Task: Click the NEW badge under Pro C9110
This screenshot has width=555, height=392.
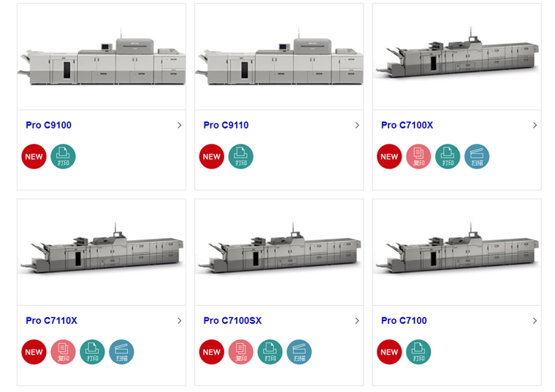Action: (212, 156)
